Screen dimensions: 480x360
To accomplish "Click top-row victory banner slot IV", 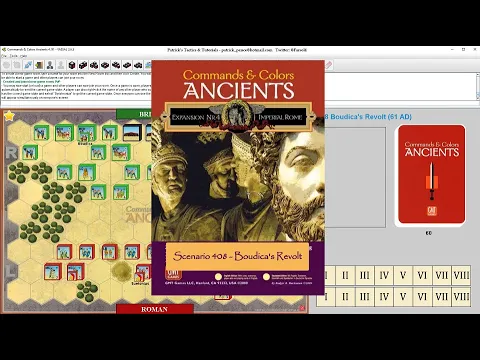I will tap(384, 275).
